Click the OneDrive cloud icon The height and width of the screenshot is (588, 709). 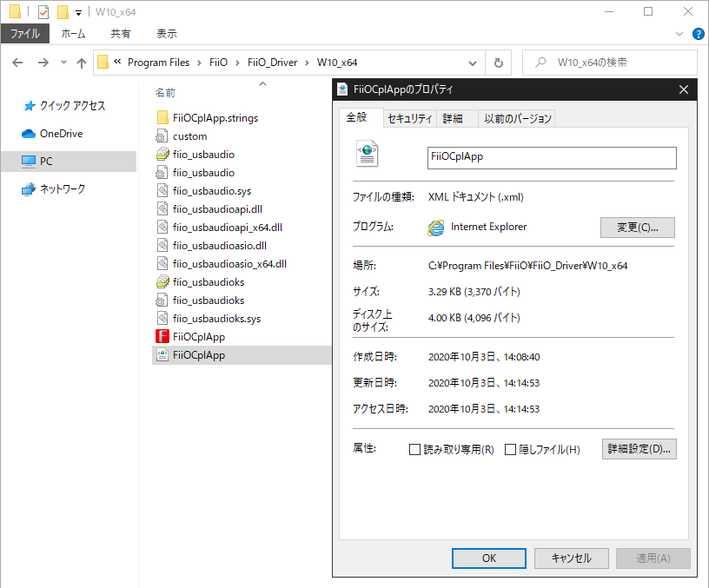[x=29, y=134]
